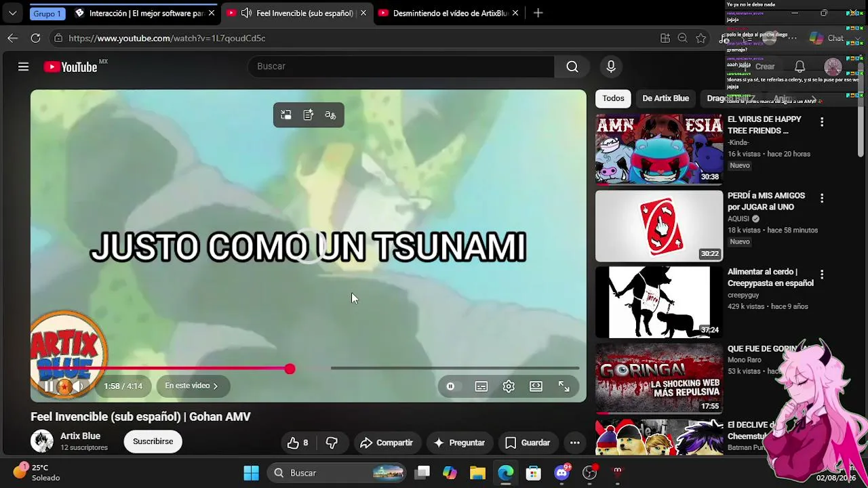Focus the YouTube Buscar search field
The width and height of the screenshot is (868, 488).
tap(401, 66)
